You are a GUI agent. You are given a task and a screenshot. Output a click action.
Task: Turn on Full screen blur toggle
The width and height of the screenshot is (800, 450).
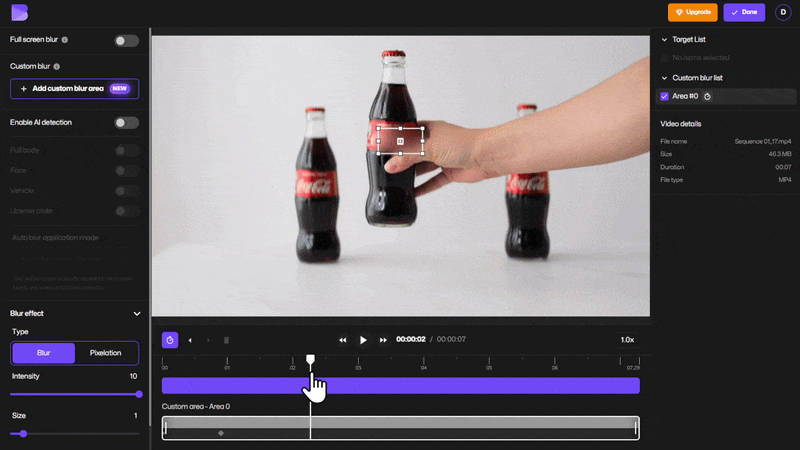pyautogui.click(x=126, y=40)
